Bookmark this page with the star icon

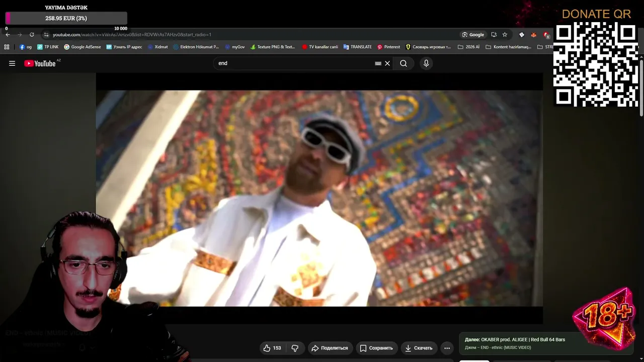point(505,35)
